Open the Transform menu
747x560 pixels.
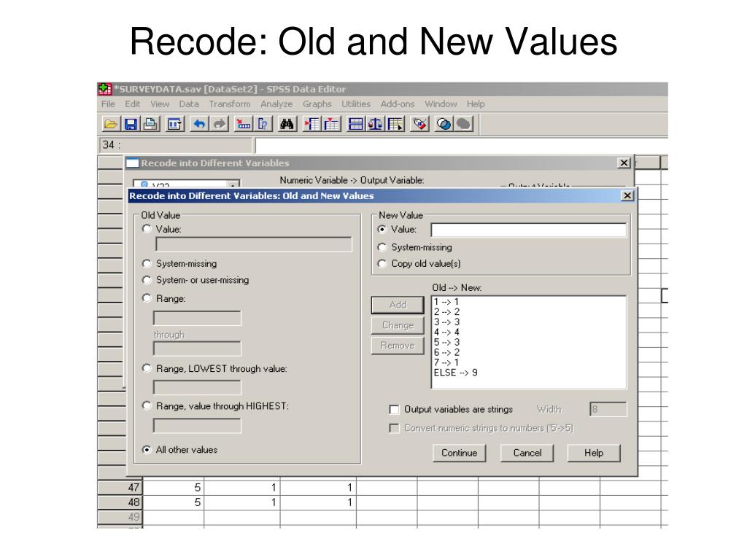pyautogui.click(x=230, y=104)
